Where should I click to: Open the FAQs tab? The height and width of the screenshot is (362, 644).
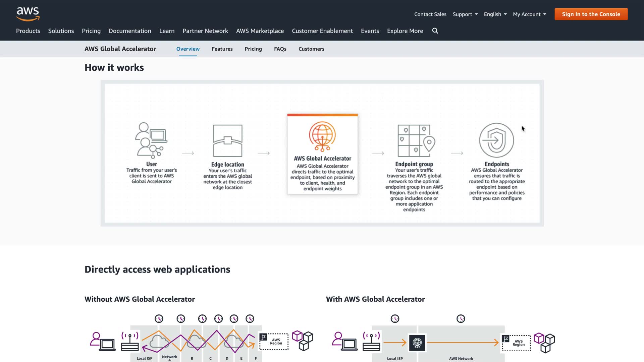[x=280, y=49]
